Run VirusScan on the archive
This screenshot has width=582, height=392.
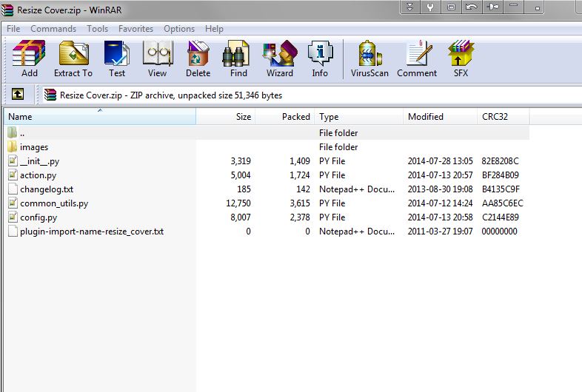[369, 58]
